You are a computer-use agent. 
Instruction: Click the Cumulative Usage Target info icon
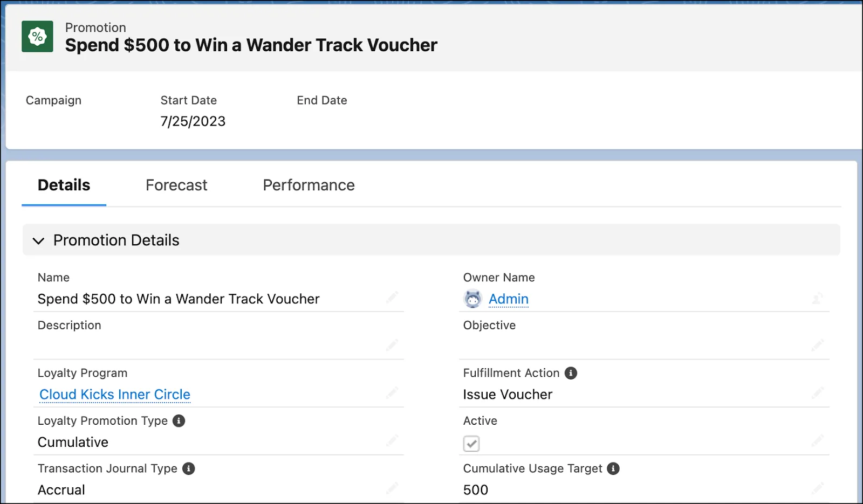click(613, 468)
